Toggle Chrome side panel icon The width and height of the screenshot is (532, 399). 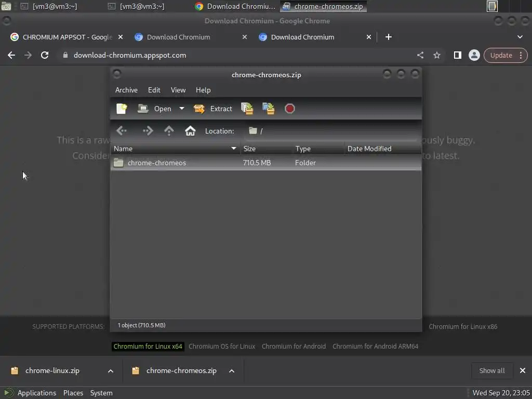tap(457, 55)
